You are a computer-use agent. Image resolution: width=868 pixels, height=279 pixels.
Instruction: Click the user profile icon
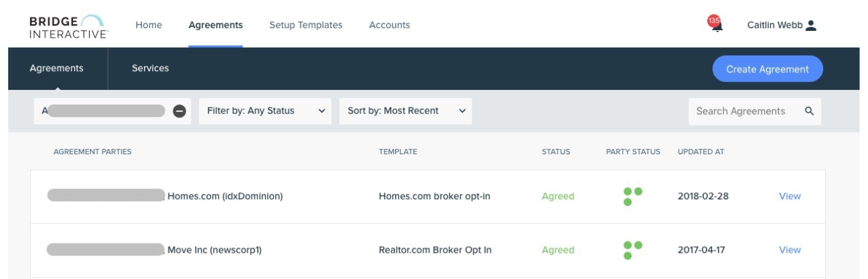tap(811, 25)
